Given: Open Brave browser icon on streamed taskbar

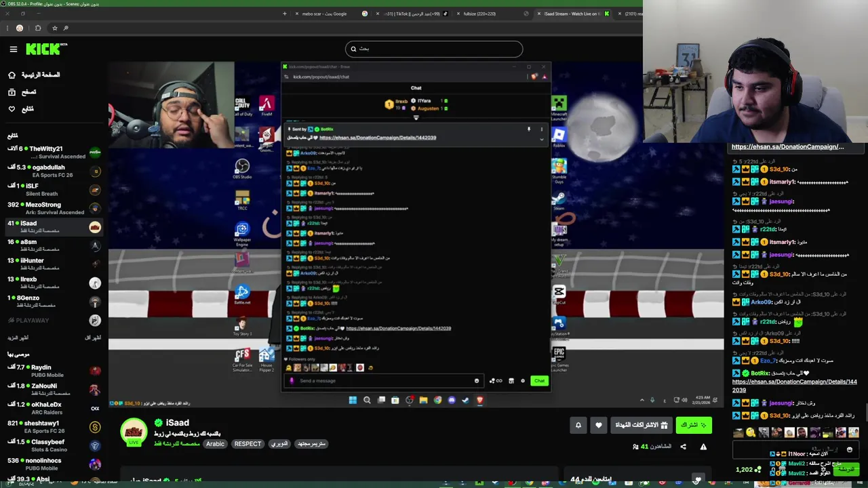Looking at the screenshot, I should [479, 400].
